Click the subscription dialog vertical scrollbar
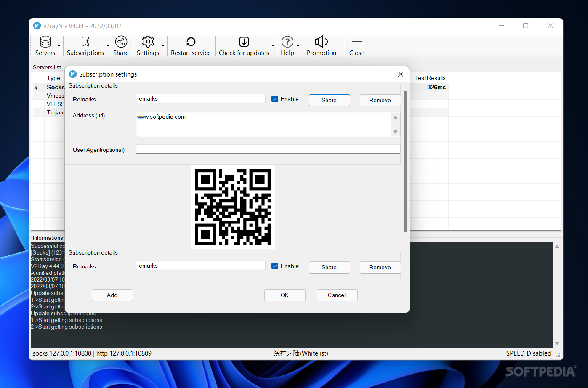The width and height of the screenshot is (588, 388). pos(405,161)
